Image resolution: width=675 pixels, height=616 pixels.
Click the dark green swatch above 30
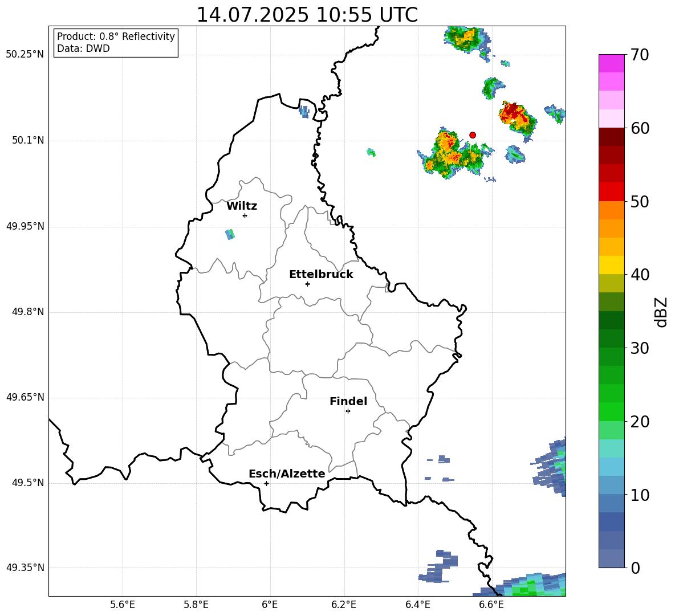coord(611,320)
